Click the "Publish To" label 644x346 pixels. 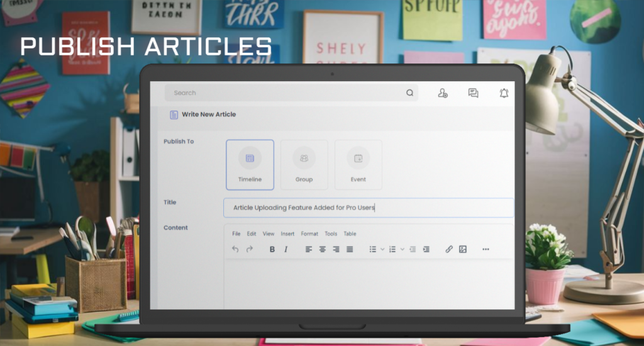point(179,142)
